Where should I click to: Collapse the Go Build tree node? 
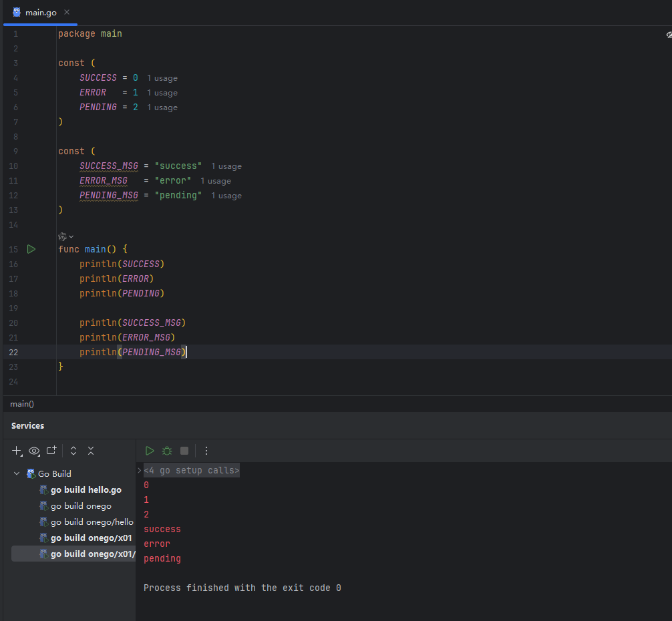(17, 473)
